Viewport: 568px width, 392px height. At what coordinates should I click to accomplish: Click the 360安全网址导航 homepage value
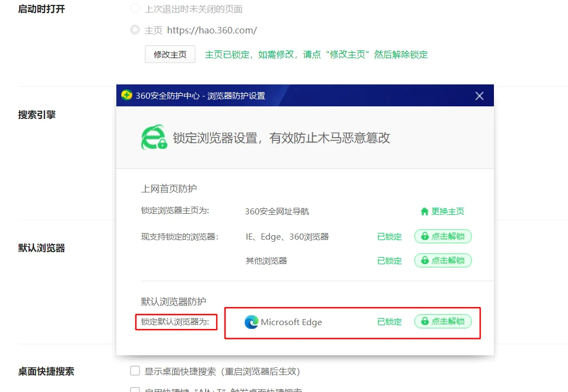click(277, 212)
